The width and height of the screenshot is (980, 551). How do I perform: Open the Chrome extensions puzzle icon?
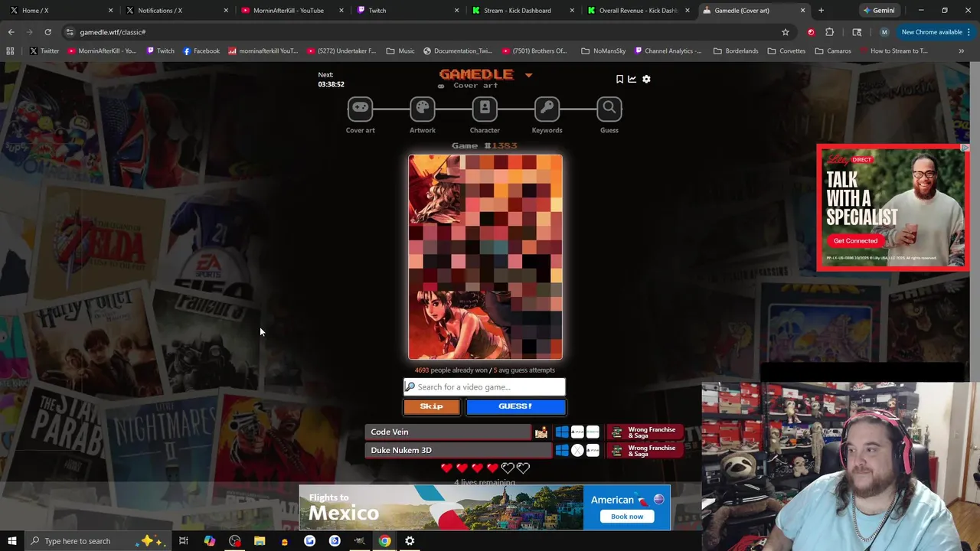pyautogui.click(x=829, y=32)
